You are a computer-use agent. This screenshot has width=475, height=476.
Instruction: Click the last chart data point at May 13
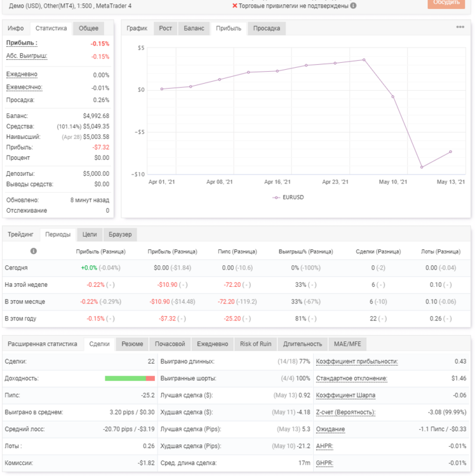[x=450, y=152]
